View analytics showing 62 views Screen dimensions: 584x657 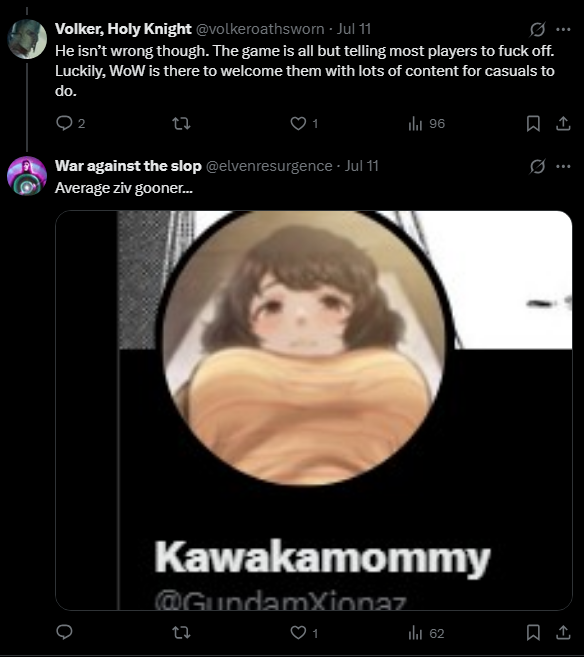click(x=426, y=633)
